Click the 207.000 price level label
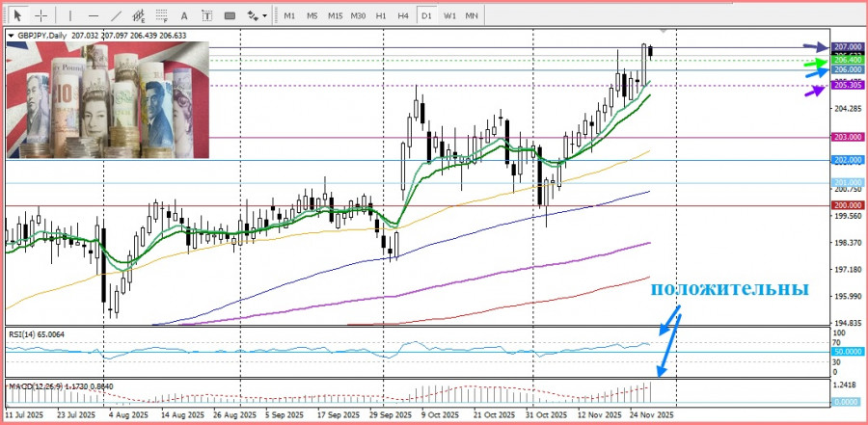This screenshot has height=425, width=868. coord(847,47)
